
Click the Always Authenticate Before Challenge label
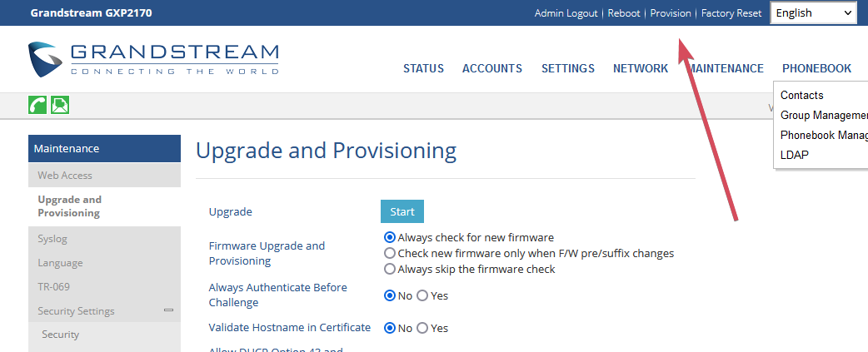pyautogui.click(x=278, y=295)
